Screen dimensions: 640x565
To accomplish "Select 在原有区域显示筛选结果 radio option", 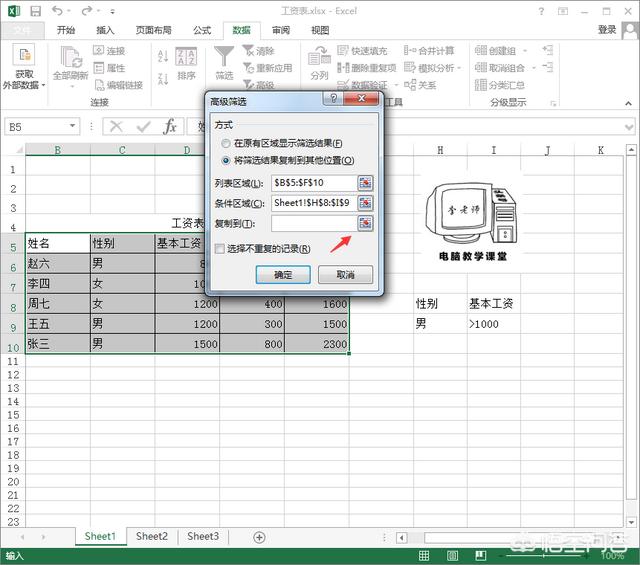I will click(226, 144).
